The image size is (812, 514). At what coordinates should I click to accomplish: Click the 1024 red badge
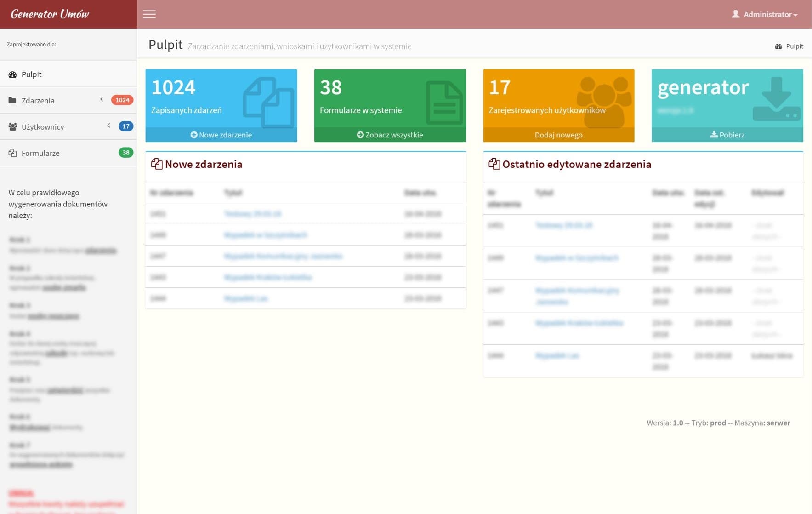click(122, 100)
